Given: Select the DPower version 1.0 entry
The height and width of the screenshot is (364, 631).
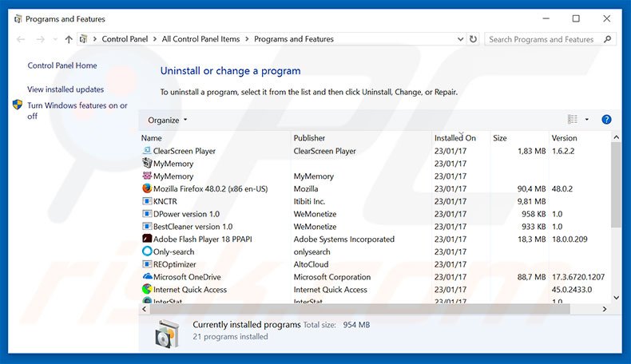Looking at the screenshot, I should (186, 214).
